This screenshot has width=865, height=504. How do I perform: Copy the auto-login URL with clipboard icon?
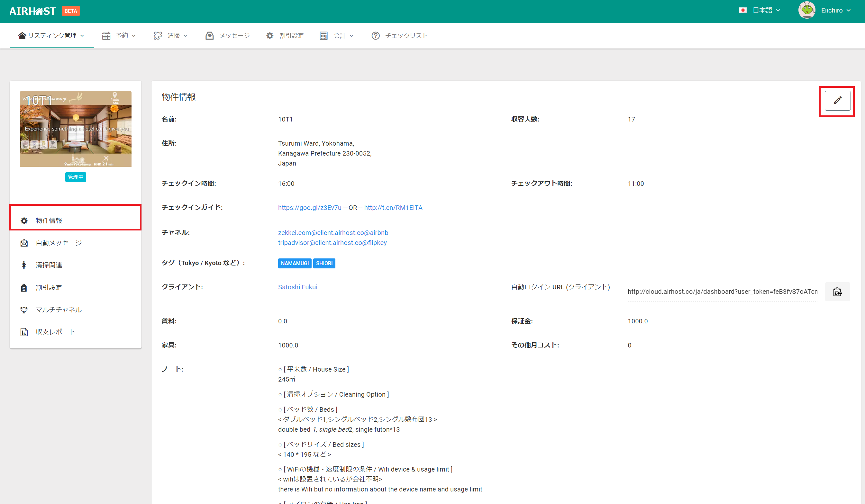837,292
